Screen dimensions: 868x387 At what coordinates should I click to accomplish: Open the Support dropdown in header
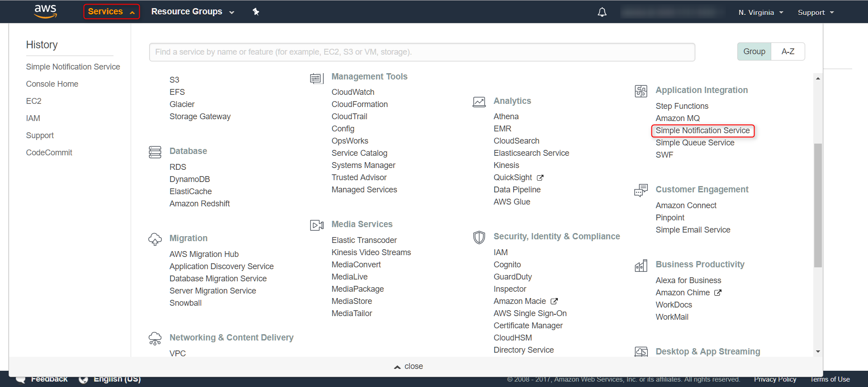point(816,13)
